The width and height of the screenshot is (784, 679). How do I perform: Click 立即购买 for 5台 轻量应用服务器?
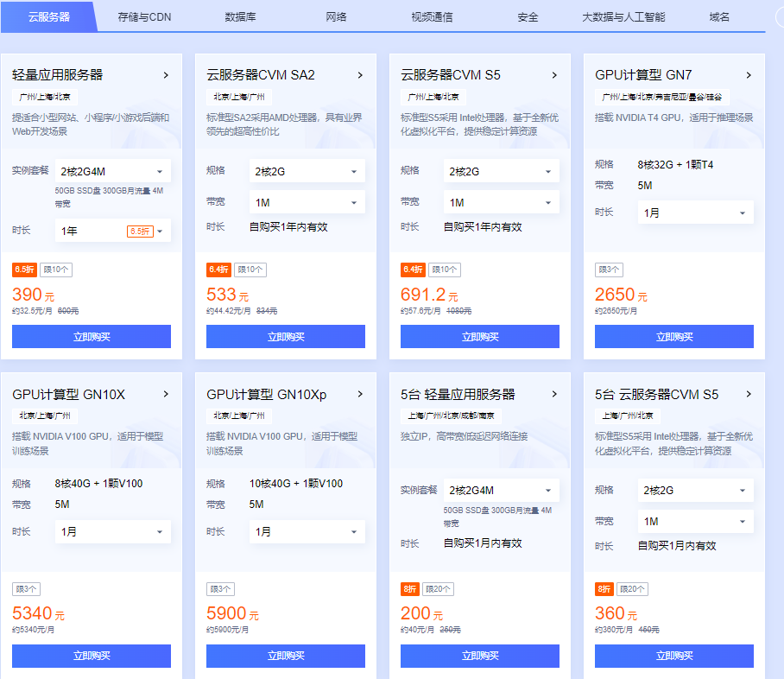click(480, 656)
